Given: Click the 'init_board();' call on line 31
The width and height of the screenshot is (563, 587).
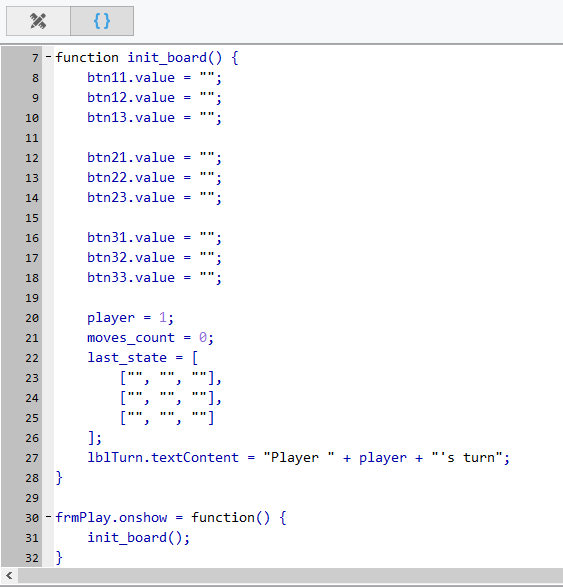Looking at the screenshot, I should tap(139, 538).
